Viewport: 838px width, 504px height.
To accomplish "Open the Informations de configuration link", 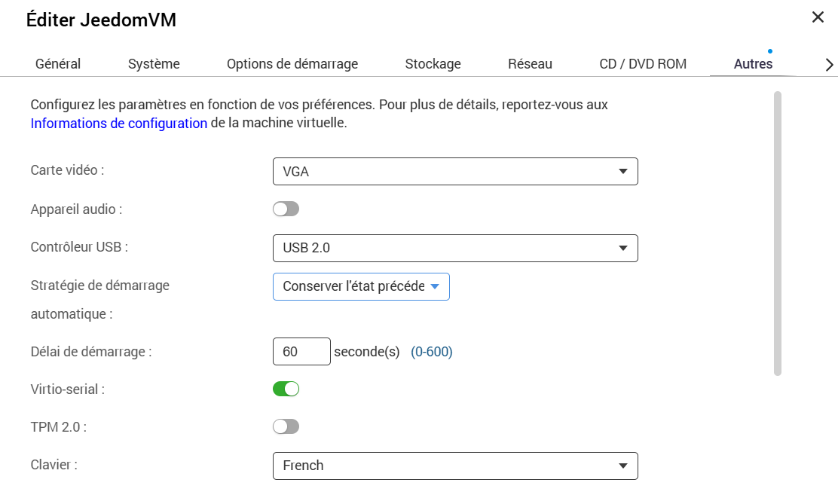I will pyautogui.click(x=119, y=123).
